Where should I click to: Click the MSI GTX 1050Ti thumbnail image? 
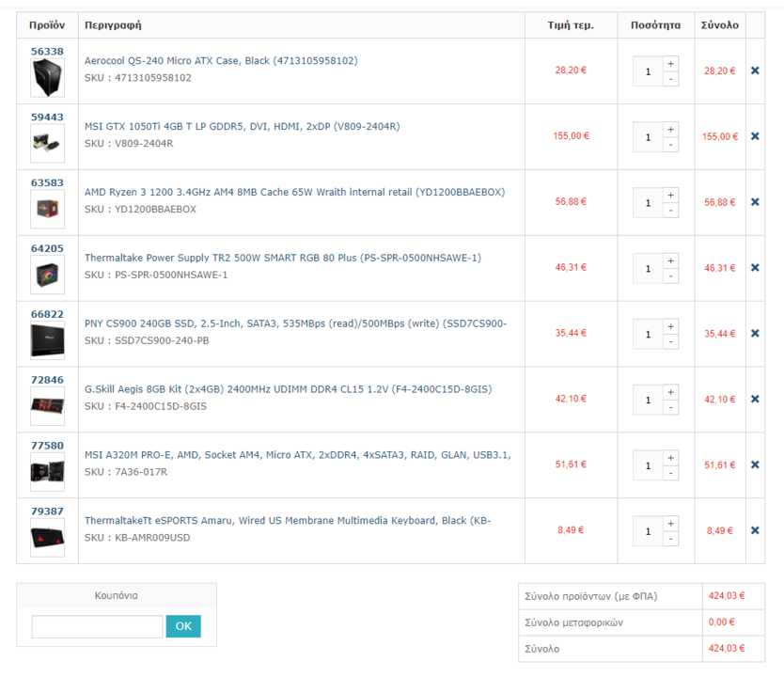(48, 144)
